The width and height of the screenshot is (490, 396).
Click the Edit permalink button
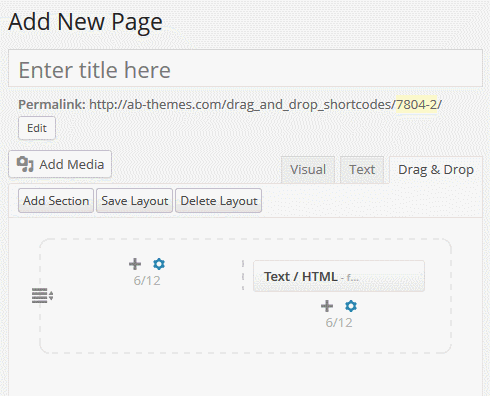click(x=37, y=128)
